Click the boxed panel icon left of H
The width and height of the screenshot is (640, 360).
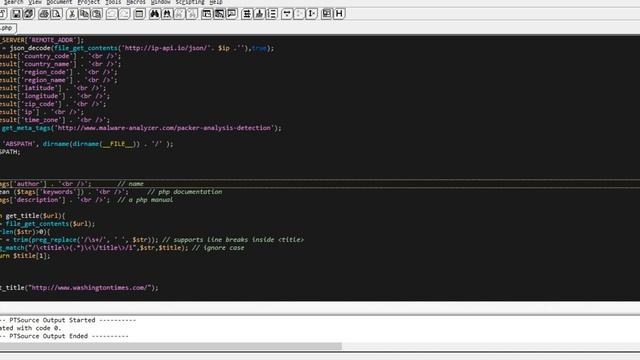tap(327, 14)
